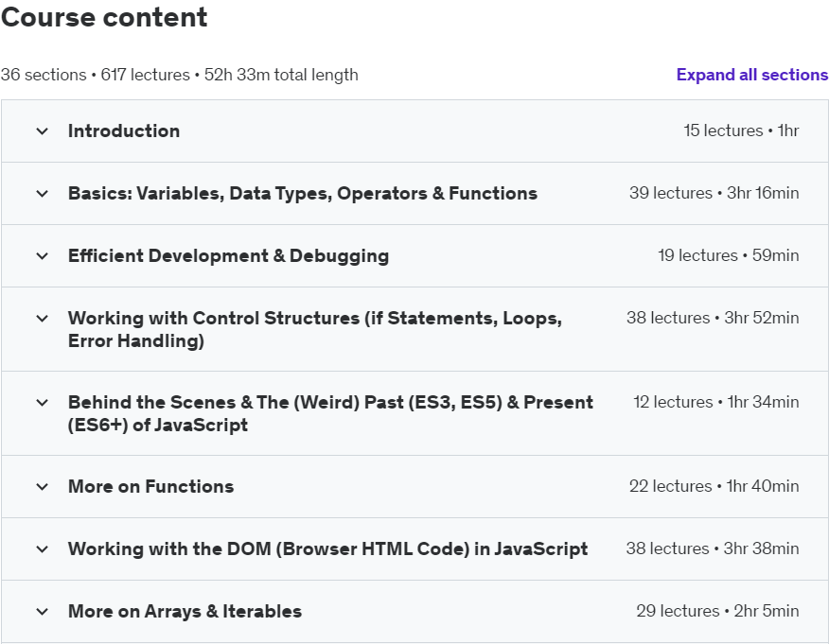Viewport: 829px width, 644px height.
Task: Click the chevron next to More on Functions
Action: coord(42,487)
